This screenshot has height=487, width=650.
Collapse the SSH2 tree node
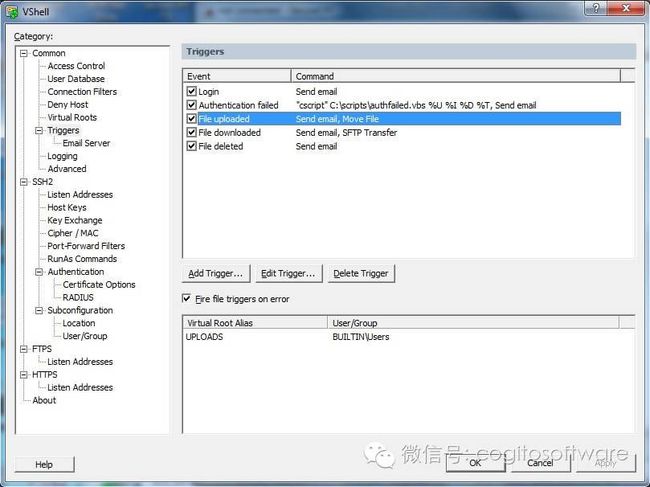[x=24, y=182]
